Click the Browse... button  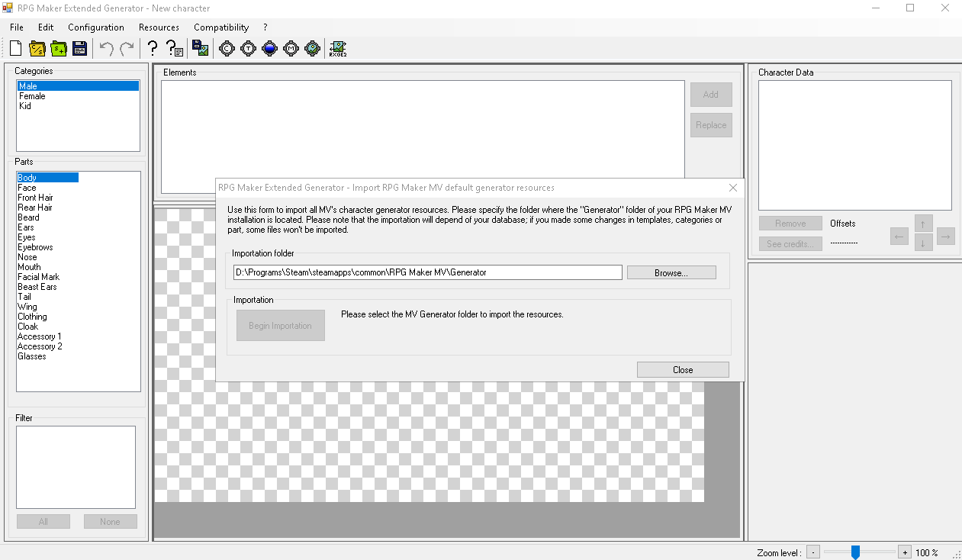tap(671, 272)
